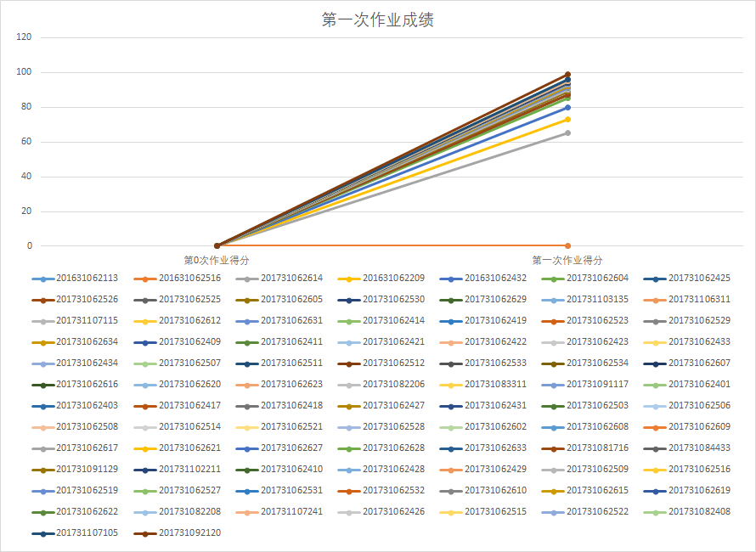756x552 pixels.
Task: Select legend entry 201731062401
Action: click(687, 384)
